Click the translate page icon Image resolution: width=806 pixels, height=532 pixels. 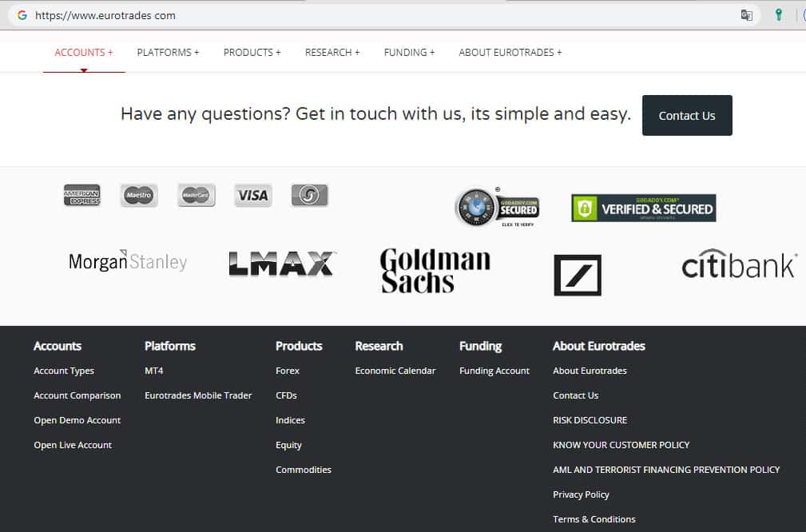click(746, 15)
